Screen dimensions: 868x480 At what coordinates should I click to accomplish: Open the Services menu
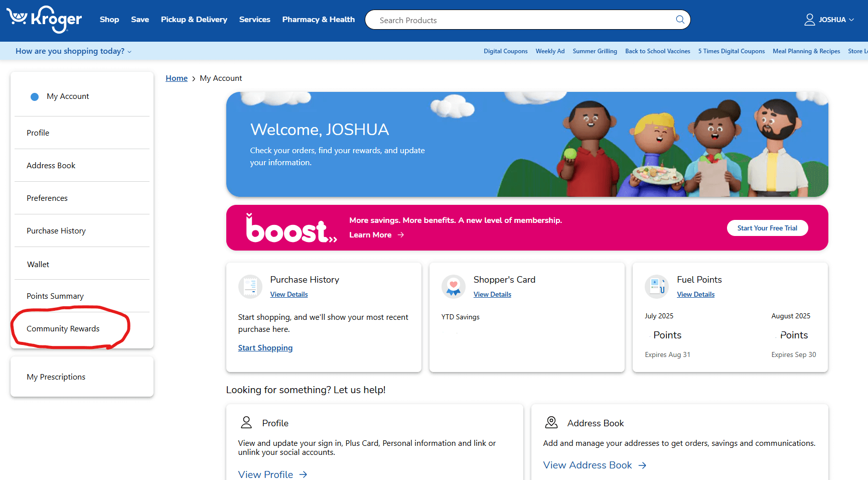pyautogui.click(x=255, y=20)
